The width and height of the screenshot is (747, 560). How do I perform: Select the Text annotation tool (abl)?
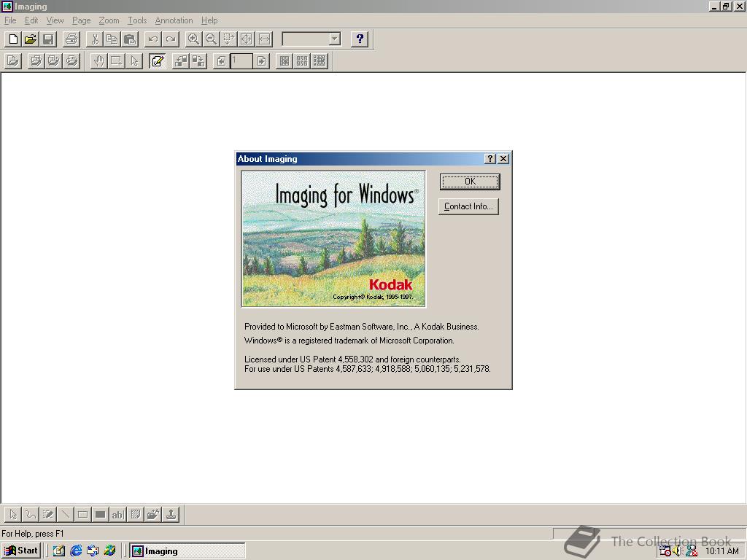click(117, 514)
